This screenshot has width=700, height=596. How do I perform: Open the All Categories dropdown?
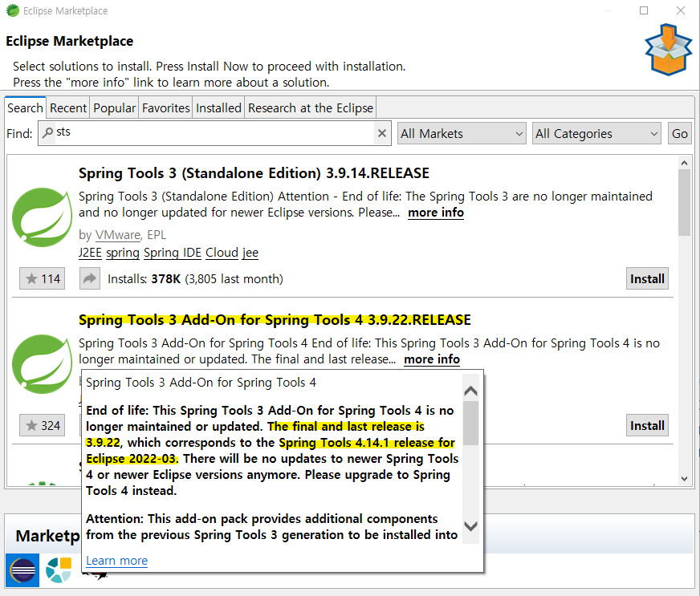(x=596, y=133)
